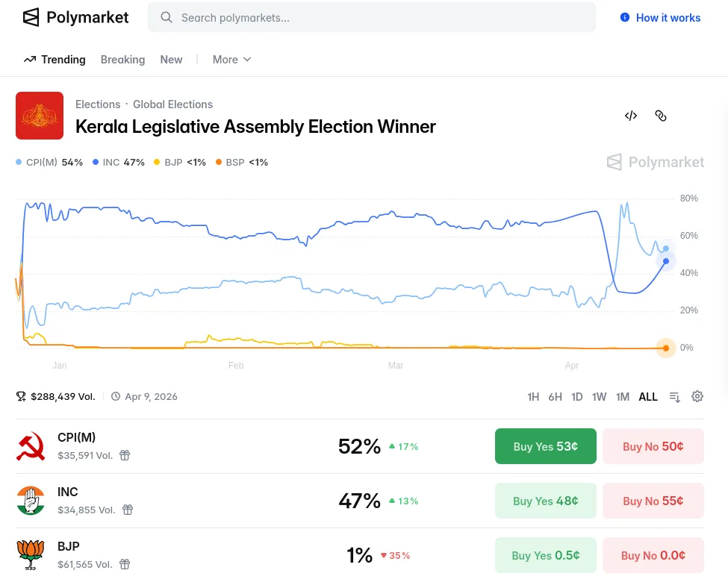Viewport: 728px width, 582px height.
Task: Copy the market link icon
Action: [x=661, y=116]
